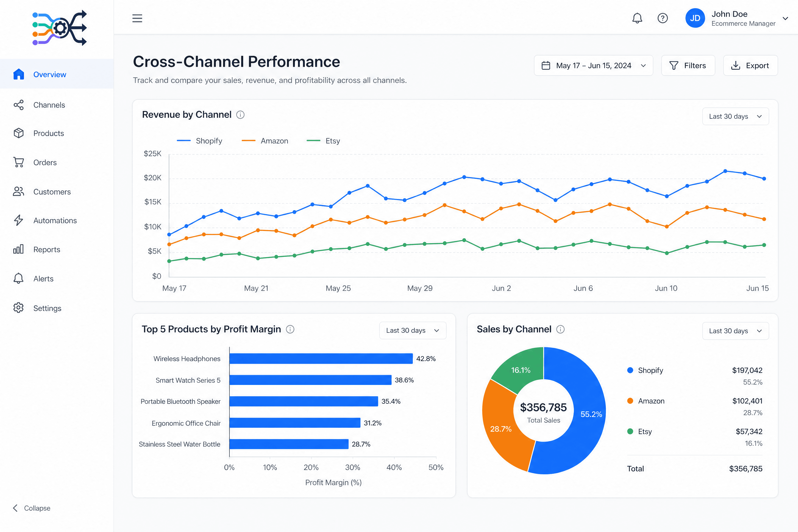Click info icon beside Top 5 Products
The width and height of the screenshot is (798, 532).
point(290,329)
